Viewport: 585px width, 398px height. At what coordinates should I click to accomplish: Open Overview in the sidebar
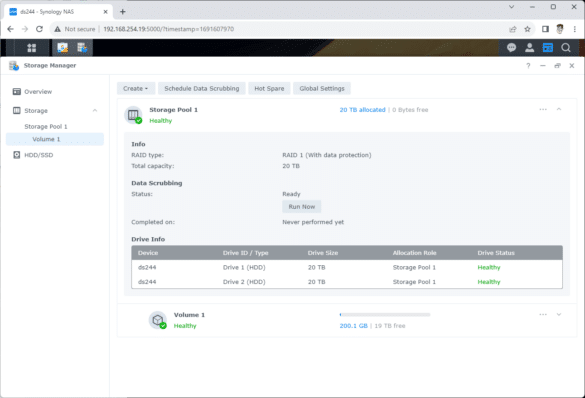[55, 91]
